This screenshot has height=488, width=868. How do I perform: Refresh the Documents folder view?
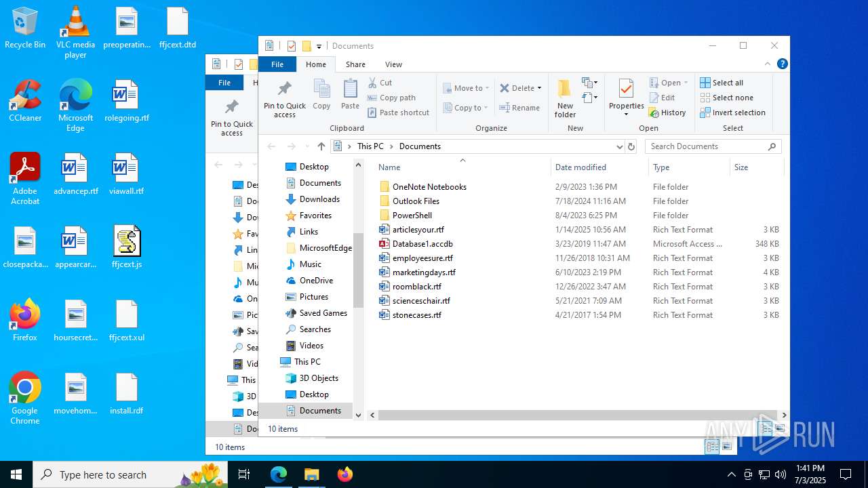(631, 146)
